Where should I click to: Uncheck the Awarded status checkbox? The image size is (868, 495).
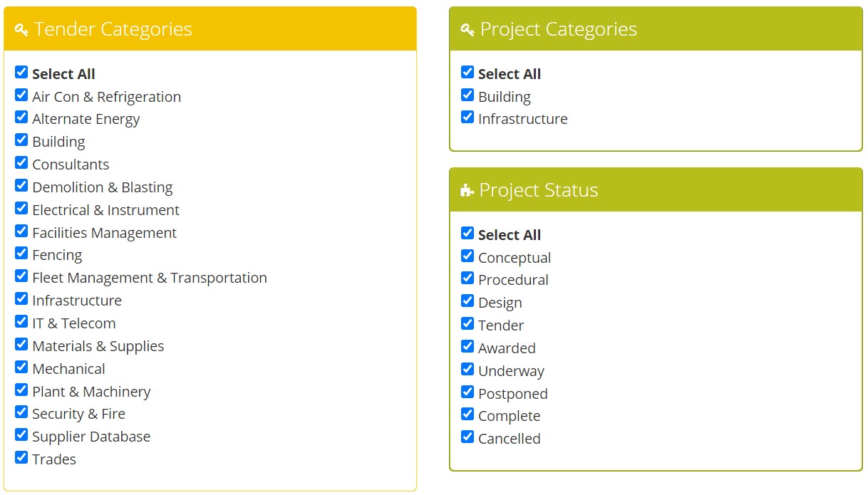(x=467, y=346)
